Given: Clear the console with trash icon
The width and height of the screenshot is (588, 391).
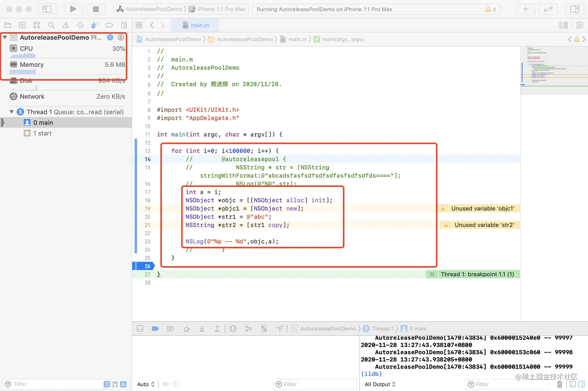Looking at the screenshot, I should click(x=560, y=384).
